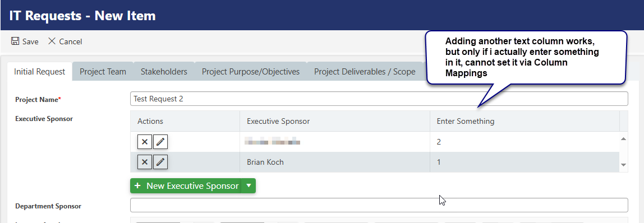Viewport: 644px width, 223px height.
Task: Click the New Executive Sponsor button
Action: coord(186,185)
